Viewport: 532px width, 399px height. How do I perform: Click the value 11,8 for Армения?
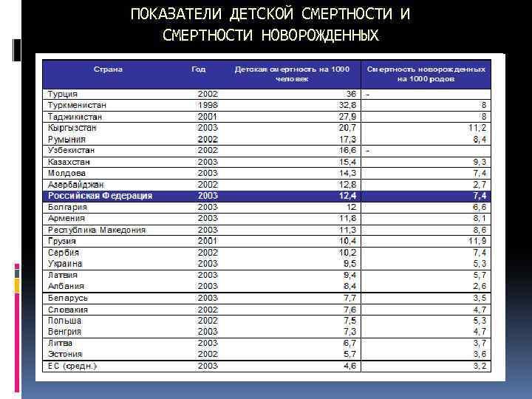(x=347, y=218)
